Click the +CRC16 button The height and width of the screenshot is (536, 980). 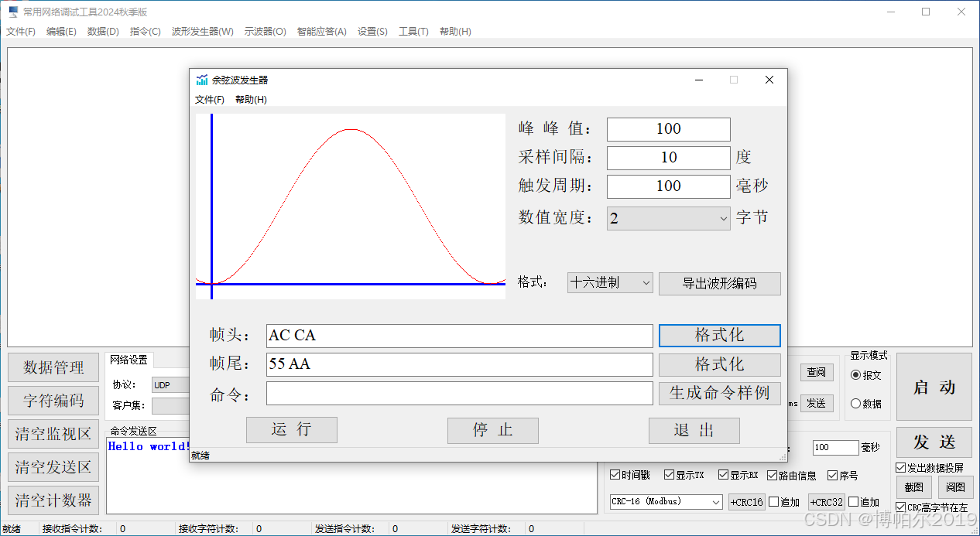click(747, 502)
